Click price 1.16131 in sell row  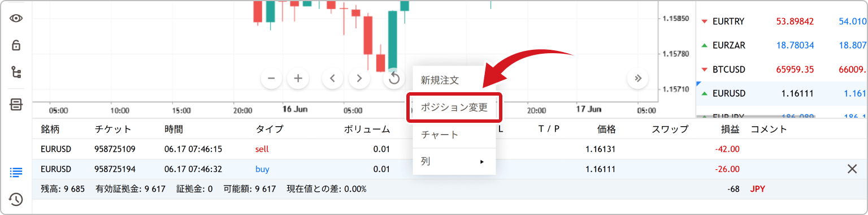(x=600, y=149)
